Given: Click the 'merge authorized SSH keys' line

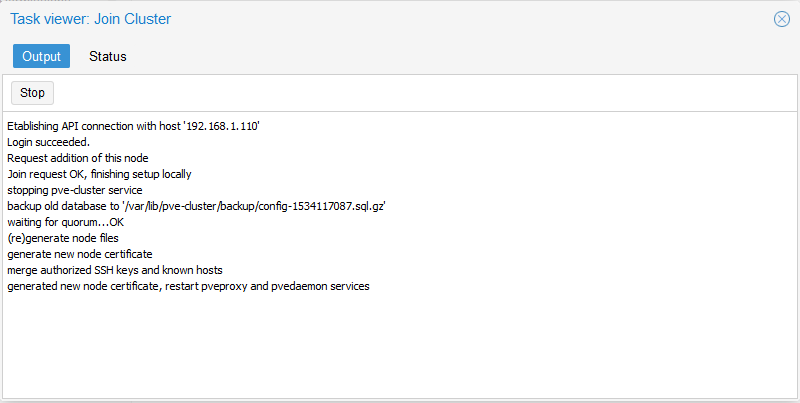Looking at the screenshot, I should tap(115, 270).
